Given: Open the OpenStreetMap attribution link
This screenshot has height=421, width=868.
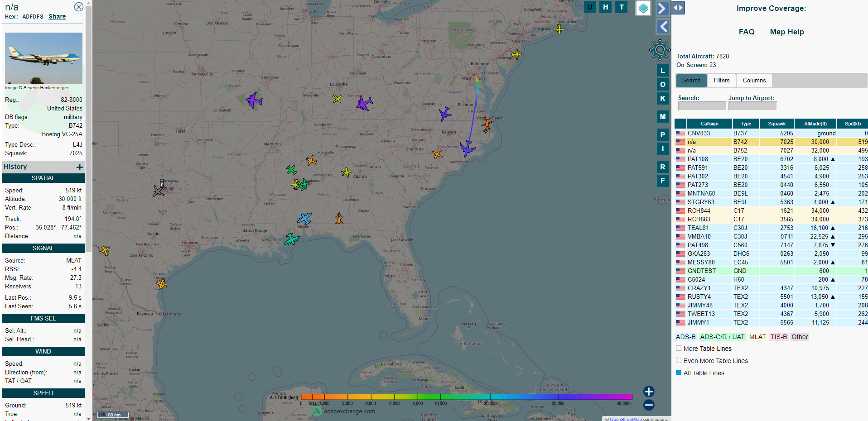Looking at the screenshot, I should (x=626, y=419).
